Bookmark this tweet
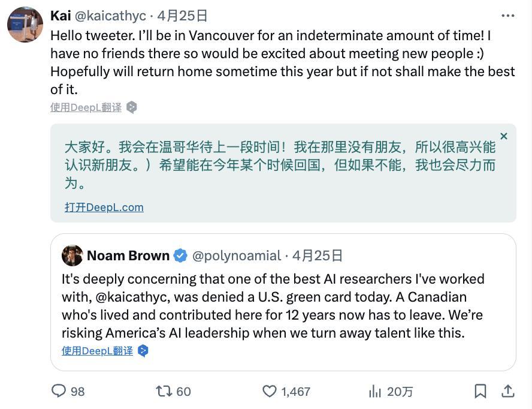532x409 pixels. pyautogui.click(x=480, y=391)
